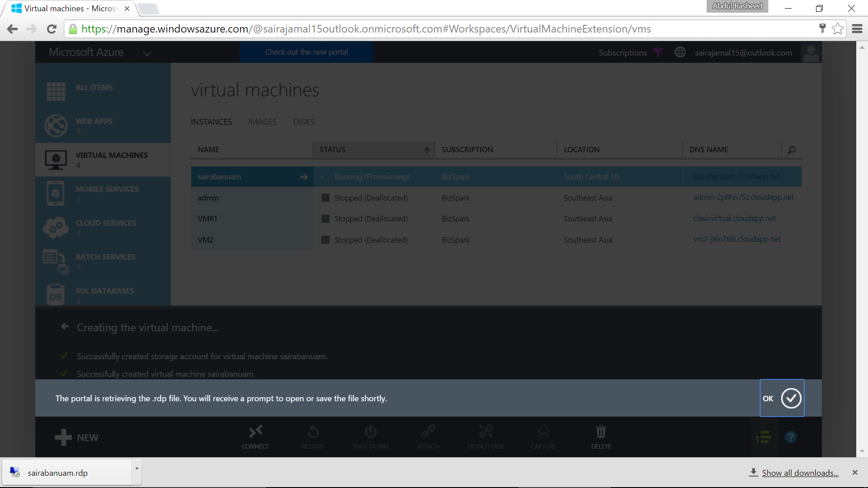
Task: Select the Virtual machines browser tab
Action: [70, 9]
